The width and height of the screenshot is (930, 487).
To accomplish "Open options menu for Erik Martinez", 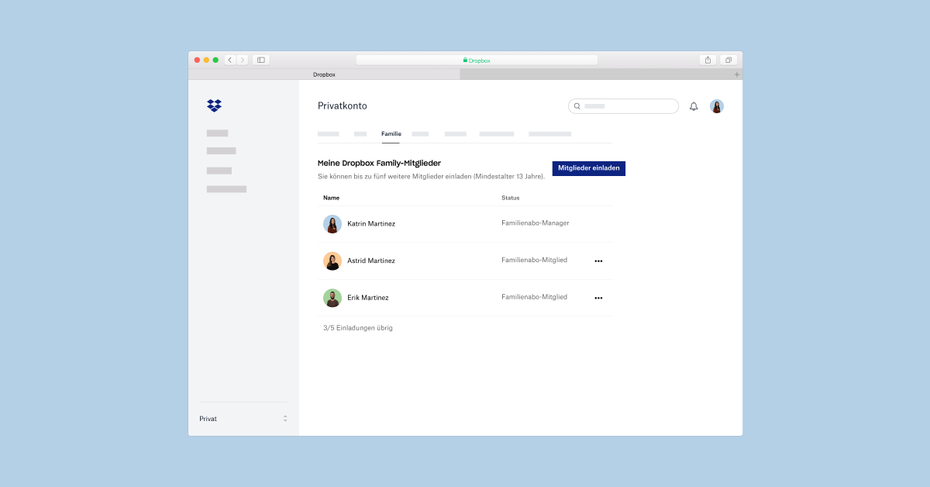I will [x=598, y=298].
